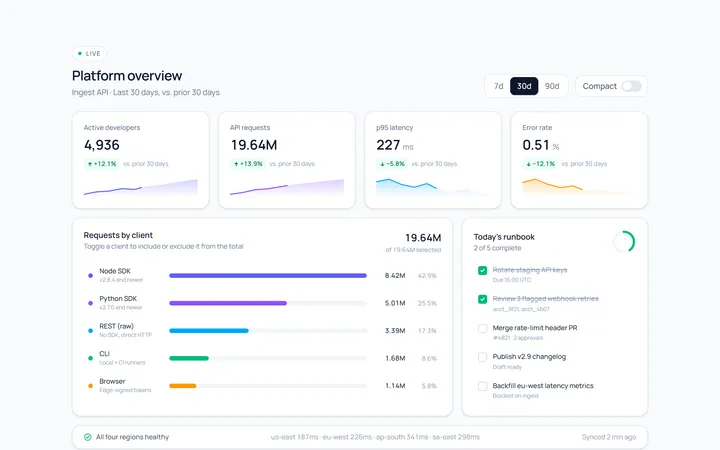Screen dimensions: 720x450
Task: Click 19.64M total in Requests panel
Action: 423,238
